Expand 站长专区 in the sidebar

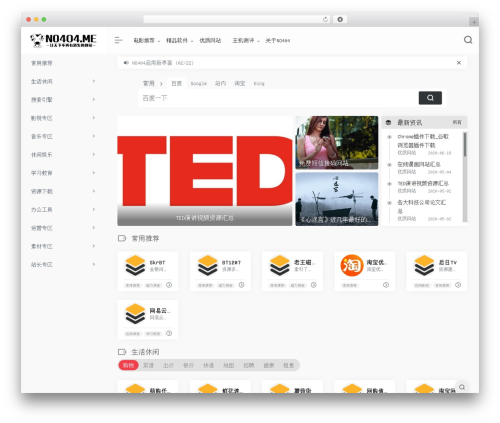point(63,265)
